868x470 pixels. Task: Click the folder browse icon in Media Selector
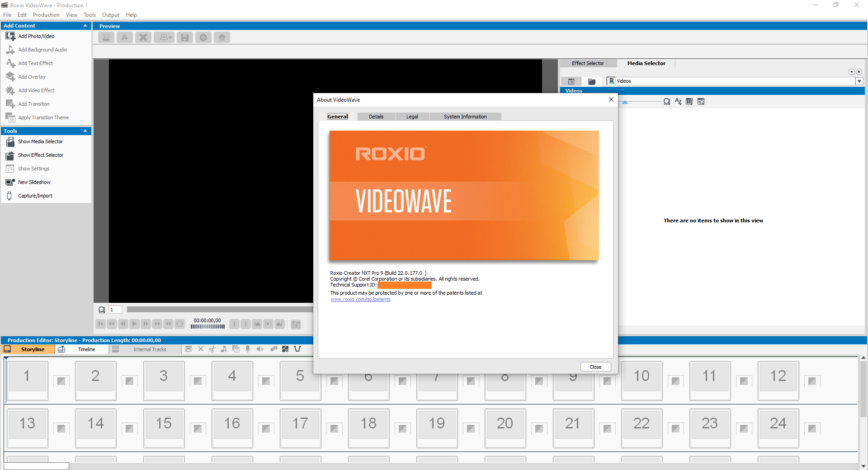[592, 81]
